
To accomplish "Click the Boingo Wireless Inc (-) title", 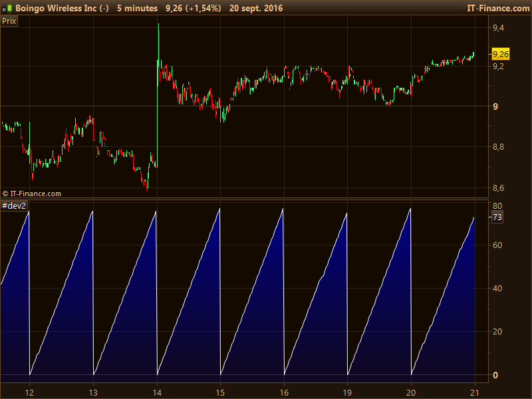I will coord(62,8).
